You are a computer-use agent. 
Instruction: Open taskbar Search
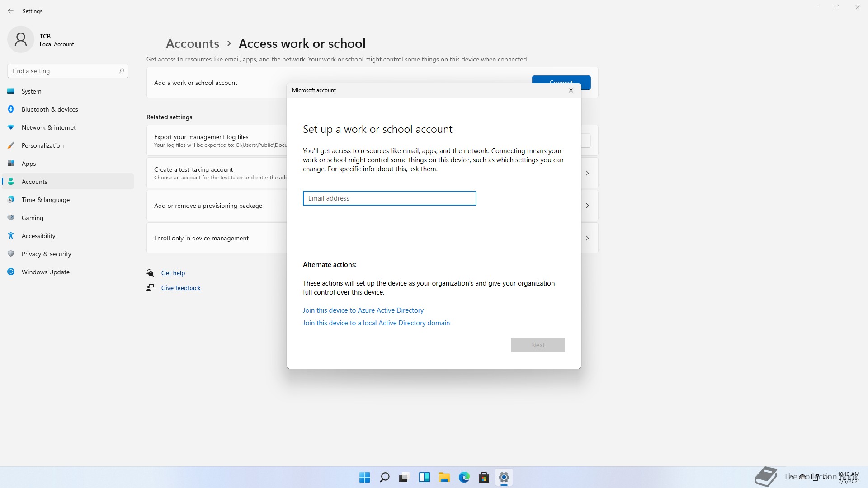[x=385, y=477]
